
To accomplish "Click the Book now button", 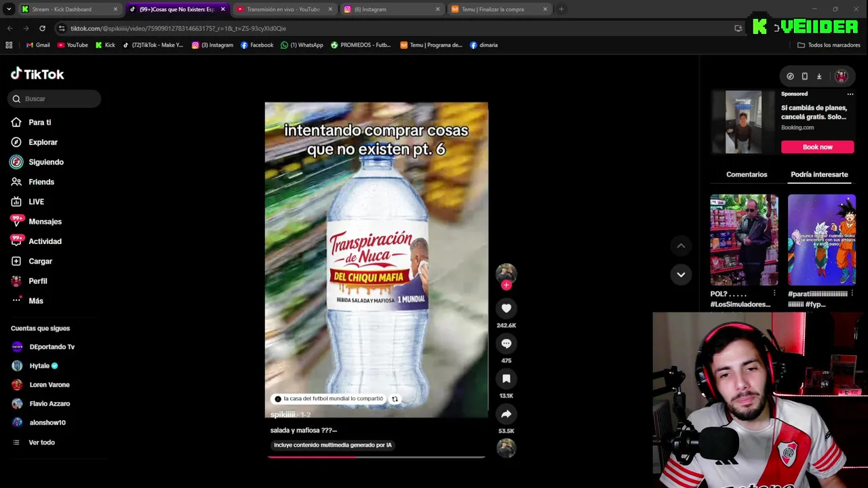I will click(818, 147).
